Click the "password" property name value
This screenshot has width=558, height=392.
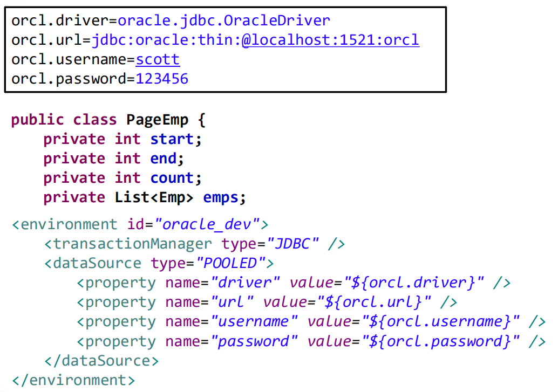click(254, 341)
